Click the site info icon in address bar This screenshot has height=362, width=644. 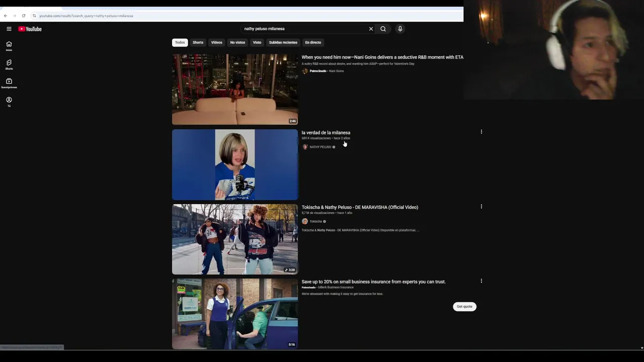[x=34, y=16]
